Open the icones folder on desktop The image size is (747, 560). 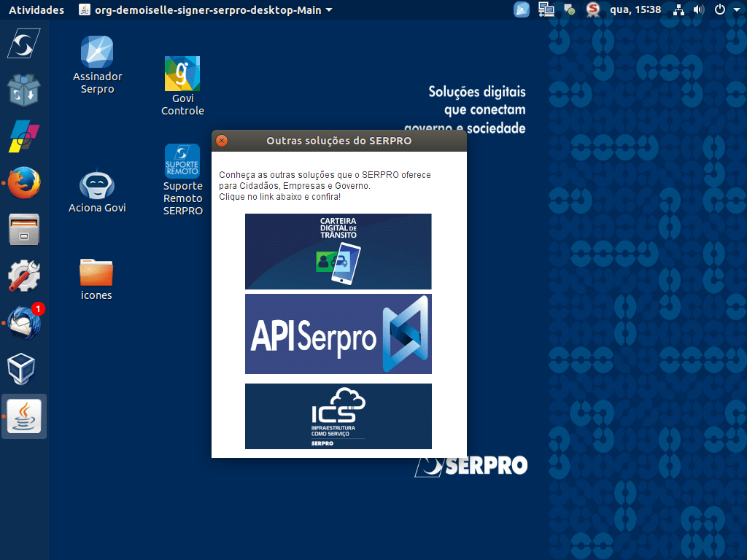(x=96, y=279)
